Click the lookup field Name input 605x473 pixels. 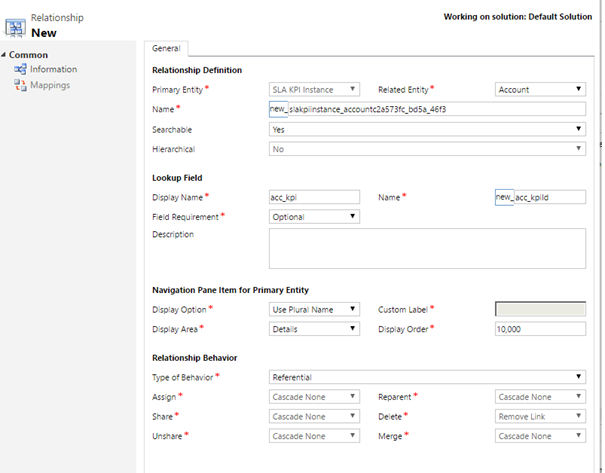(548, 197)
